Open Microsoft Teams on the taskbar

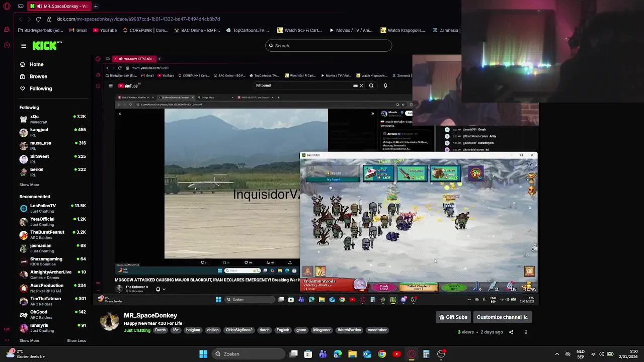pyautogui.click(x=323, y=354)
